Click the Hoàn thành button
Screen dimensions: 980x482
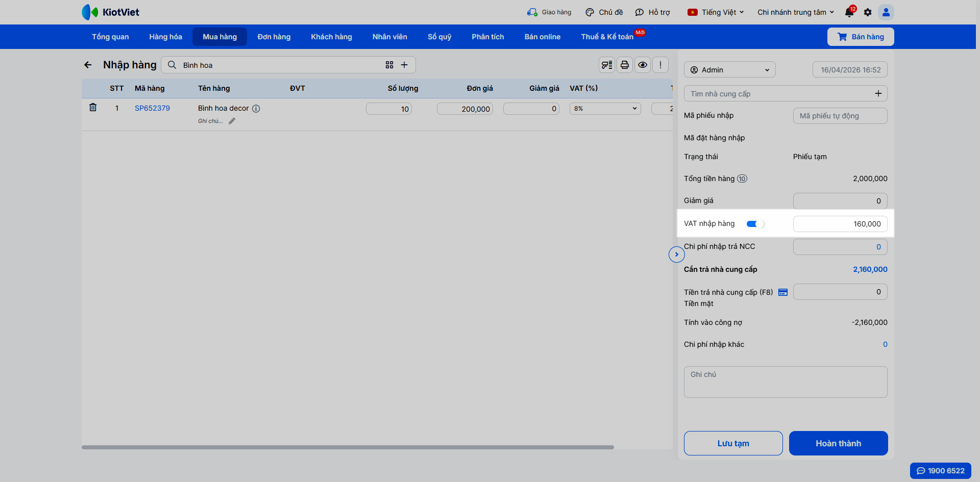839,443
